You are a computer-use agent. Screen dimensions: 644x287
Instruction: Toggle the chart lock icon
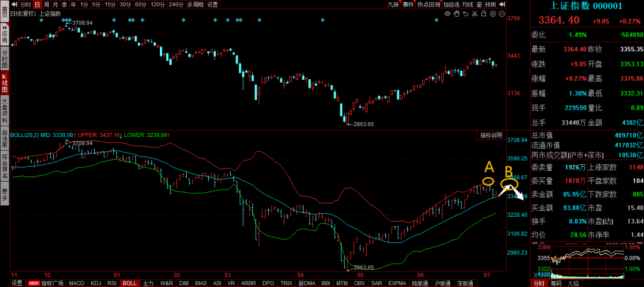coord(484,14)
